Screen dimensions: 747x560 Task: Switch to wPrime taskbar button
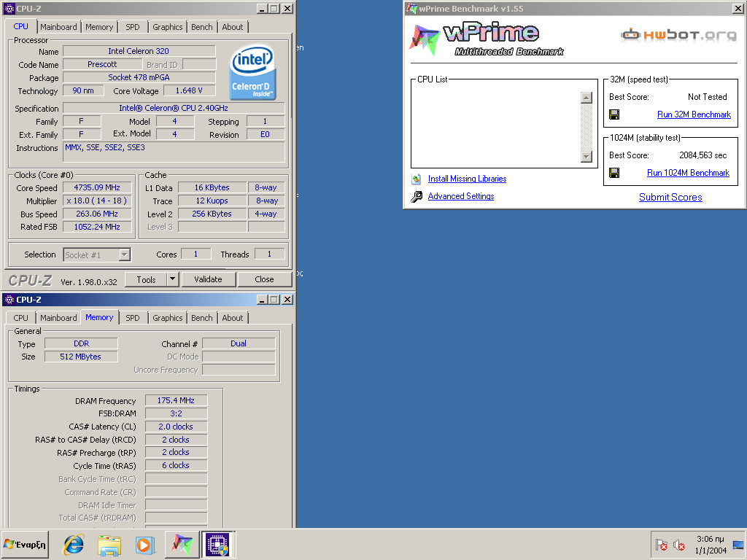pyautogui.click(x=182, y=544)
